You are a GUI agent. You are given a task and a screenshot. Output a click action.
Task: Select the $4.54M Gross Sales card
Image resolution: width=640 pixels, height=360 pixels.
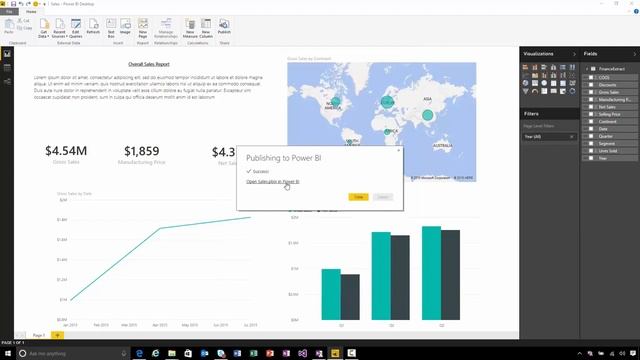coord(66,155)
